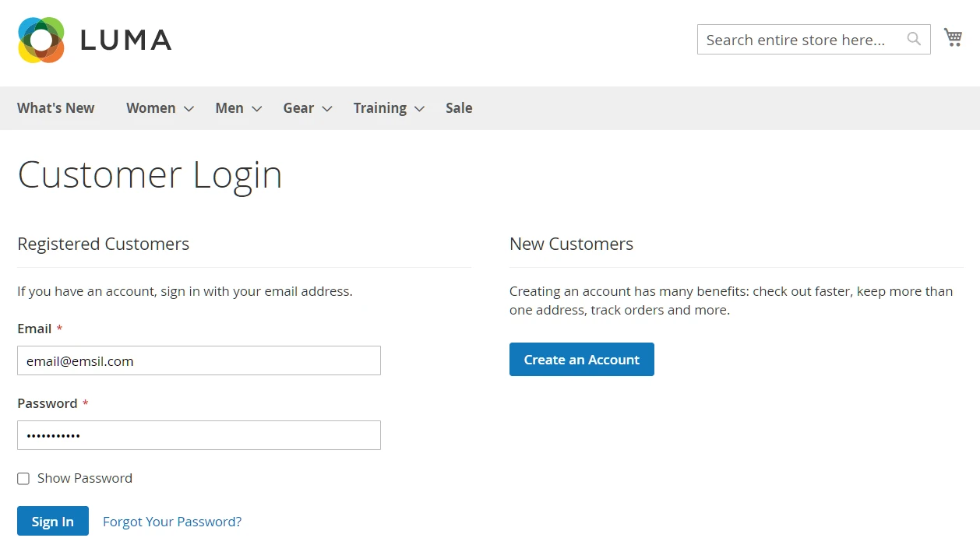980x552 pixels.
Task: Enable the Show Password checkbox
Action: (x=23, y=479)
